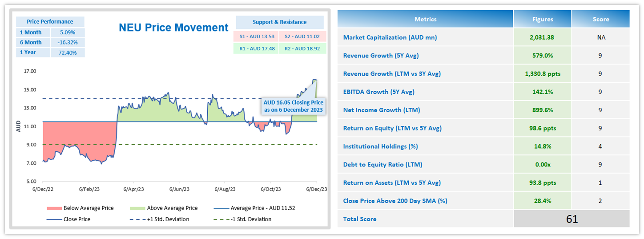Select the Figures column header
This screenshot has width=644, height=239.
point(543,19)
